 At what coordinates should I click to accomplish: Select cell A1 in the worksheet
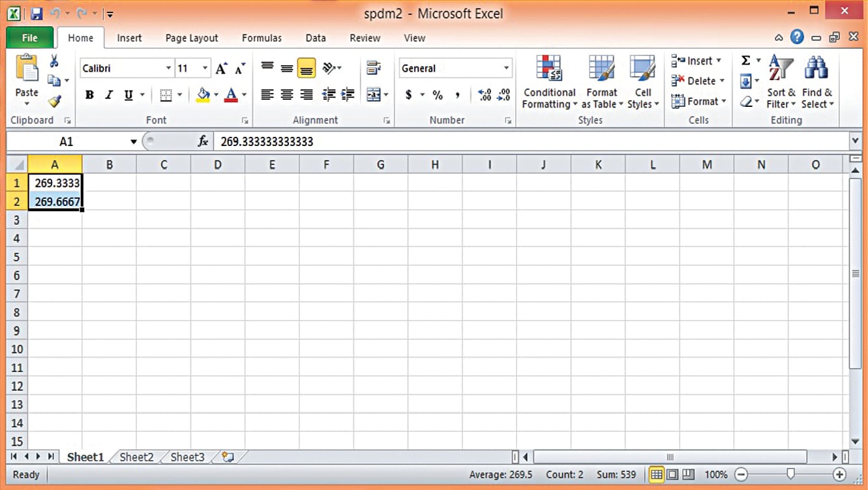(55, 183)
